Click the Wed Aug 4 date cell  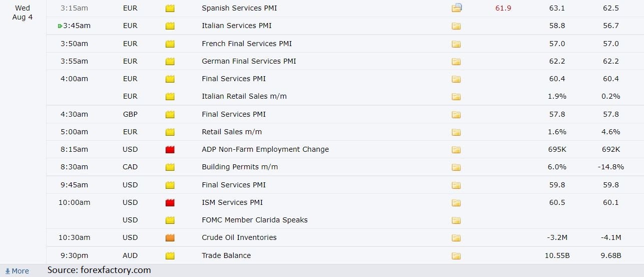(23, 13)
